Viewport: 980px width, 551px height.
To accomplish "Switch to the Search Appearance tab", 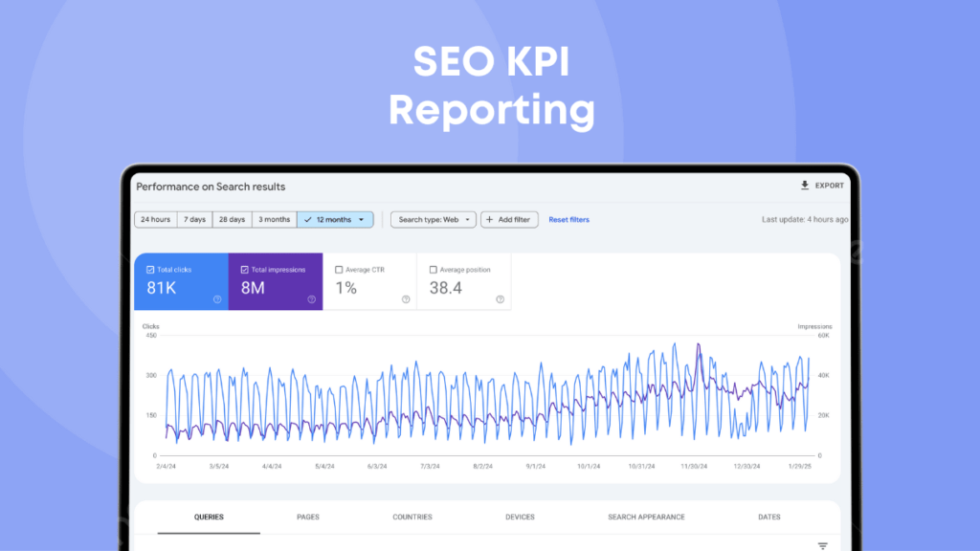I will 645,517.
